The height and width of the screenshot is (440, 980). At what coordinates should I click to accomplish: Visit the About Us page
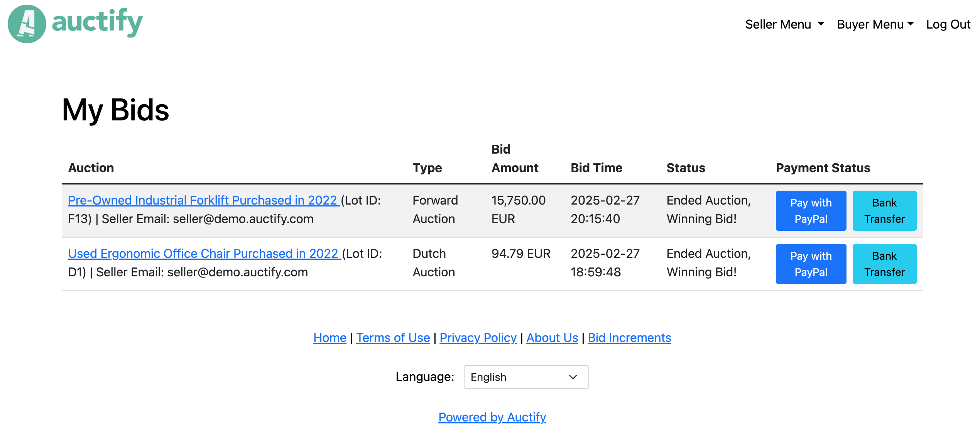click(x=552, y=337)
